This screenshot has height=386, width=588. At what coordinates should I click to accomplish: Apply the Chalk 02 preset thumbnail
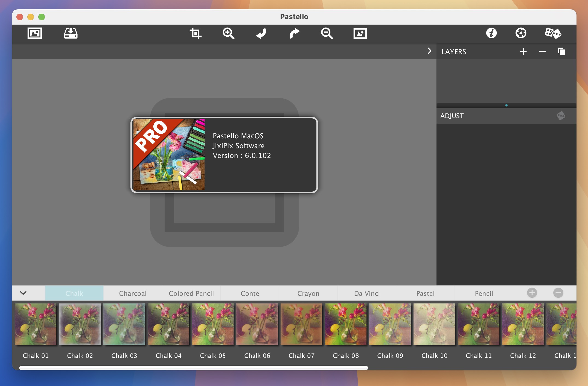pyautogui.click(x=80, y=324)
